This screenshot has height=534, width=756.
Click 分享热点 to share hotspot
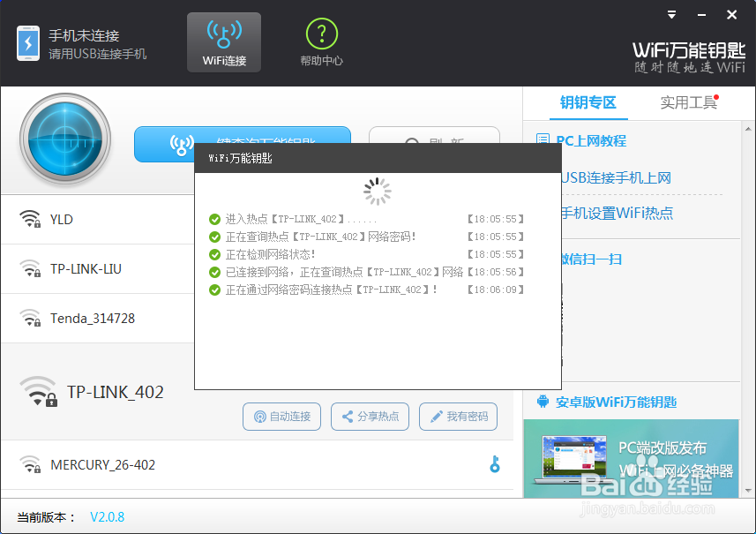point(370,417)
